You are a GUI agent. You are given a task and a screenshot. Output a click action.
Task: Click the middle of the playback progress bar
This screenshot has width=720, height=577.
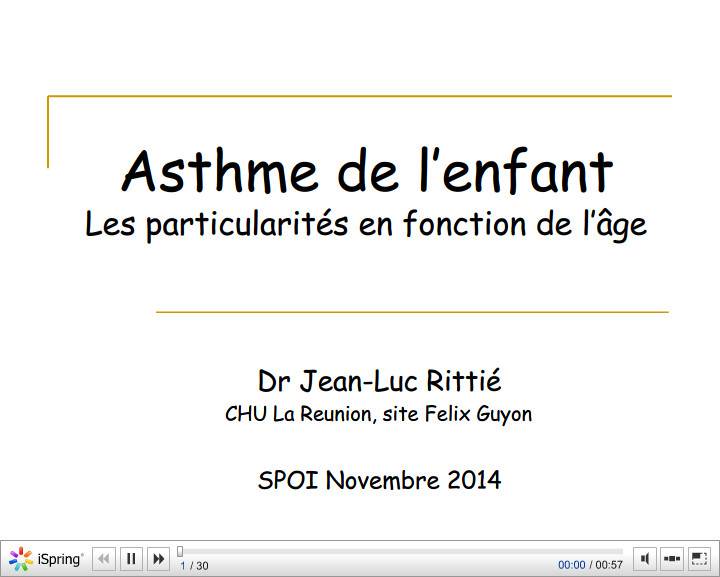click(400, 551)
